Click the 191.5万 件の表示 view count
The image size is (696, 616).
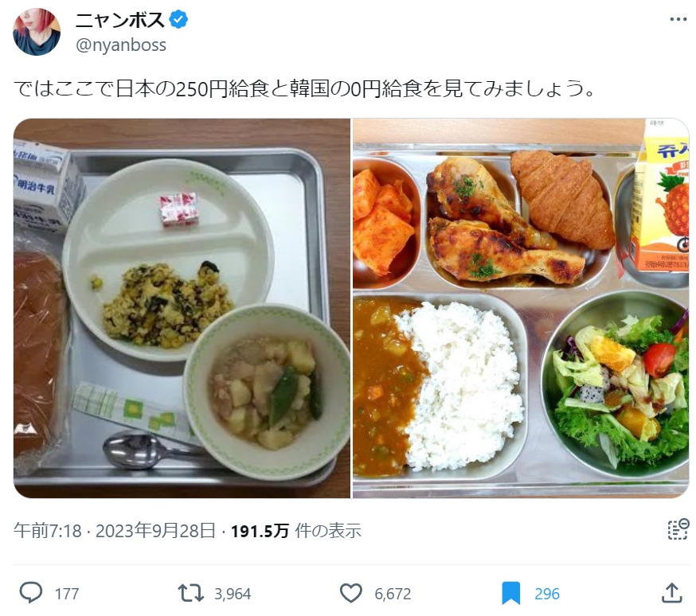(x=296, y=530)
